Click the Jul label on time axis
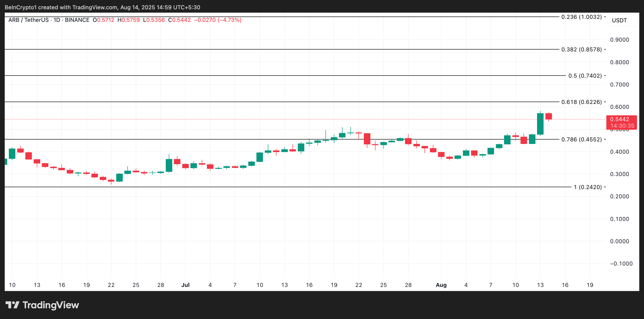 (185, 285)
